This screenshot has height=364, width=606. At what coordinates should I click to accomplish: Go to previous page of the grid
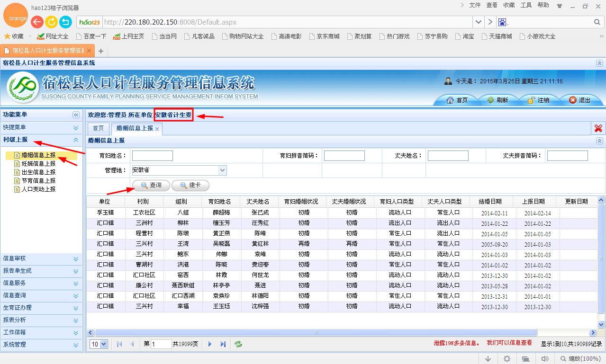coord(132,344)
